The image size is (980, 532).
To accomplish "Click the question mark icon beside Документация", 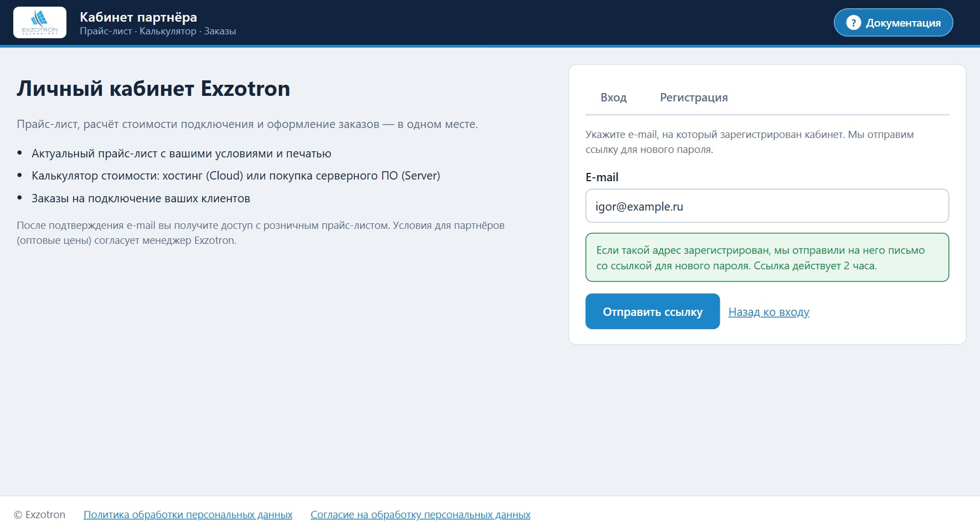I will point(853,23).
